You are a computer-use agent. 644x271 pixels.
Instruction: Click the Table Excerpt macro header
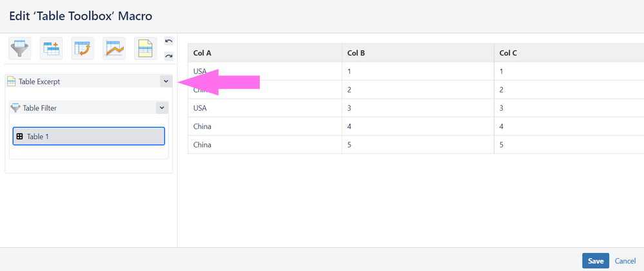[x=89, y=81]
